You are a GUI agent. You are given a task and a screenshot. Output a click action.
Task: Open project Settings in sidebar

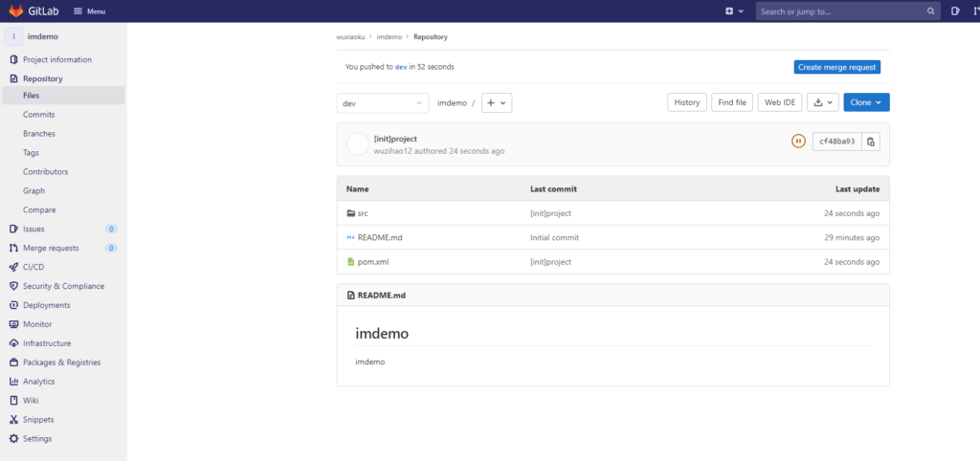point(37,439)
